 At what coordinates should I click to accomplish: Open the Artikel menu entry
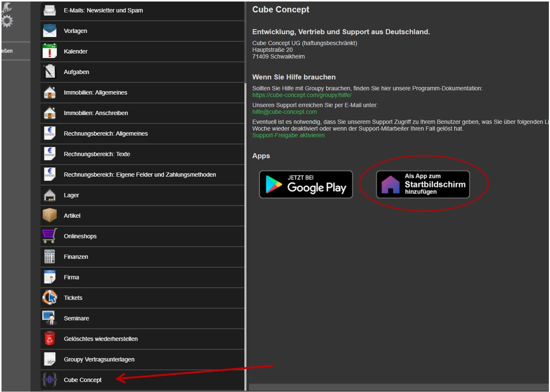click(142, 216)
